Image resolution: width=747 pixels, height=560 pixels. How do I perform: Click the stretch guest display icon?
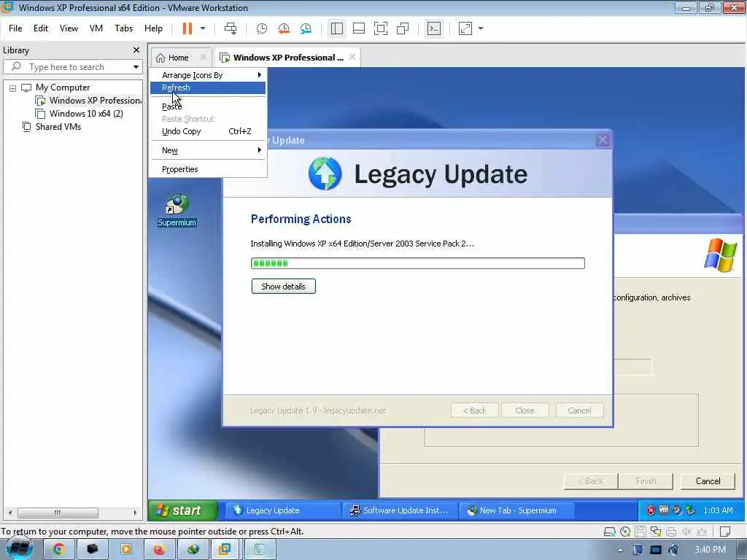click(465, 28)
